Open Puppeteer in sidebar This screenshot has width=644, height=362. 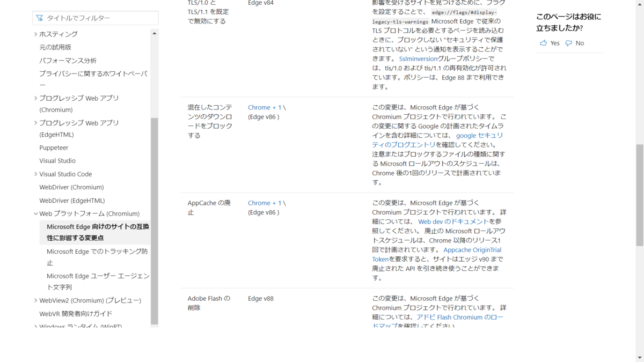click(x=54, y=147)
